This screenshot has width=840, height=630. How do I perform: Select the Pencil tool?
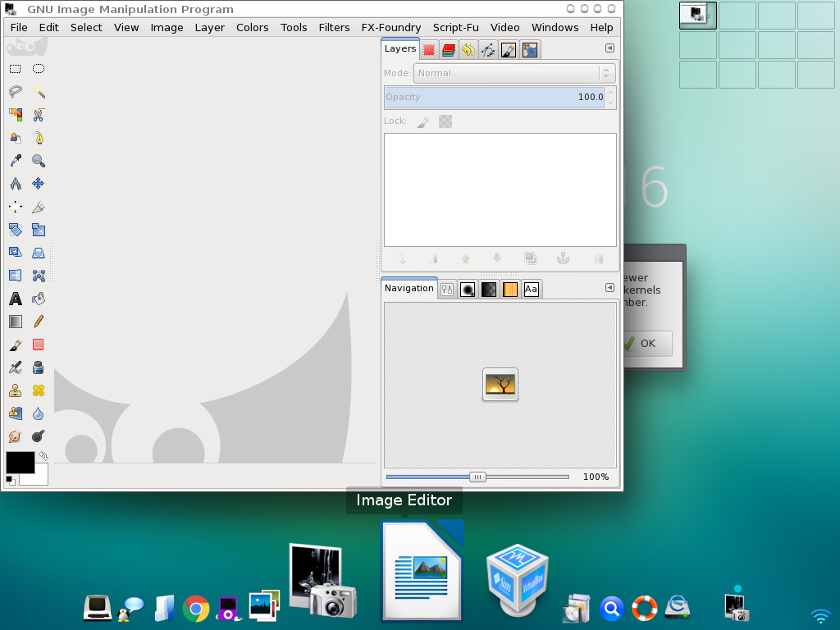pyautogui.click(x=38, y=322)
